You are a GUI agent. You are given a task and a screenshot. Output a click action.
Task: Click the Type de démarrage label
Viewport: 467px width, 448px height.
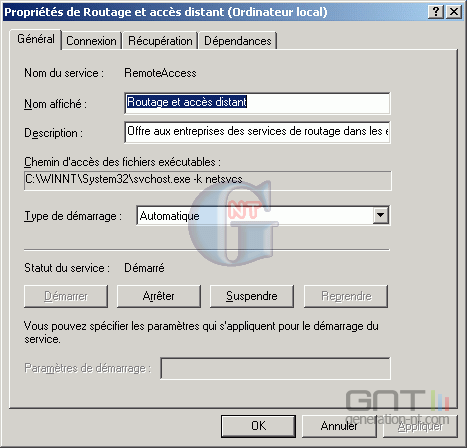[73, 216]
